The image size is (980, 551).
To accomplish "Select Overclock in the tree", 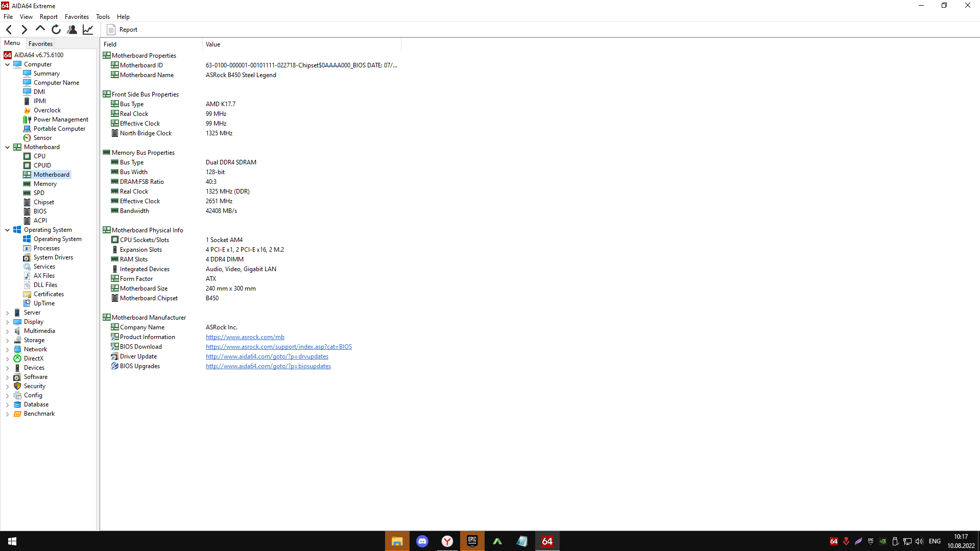I will 47,110.
